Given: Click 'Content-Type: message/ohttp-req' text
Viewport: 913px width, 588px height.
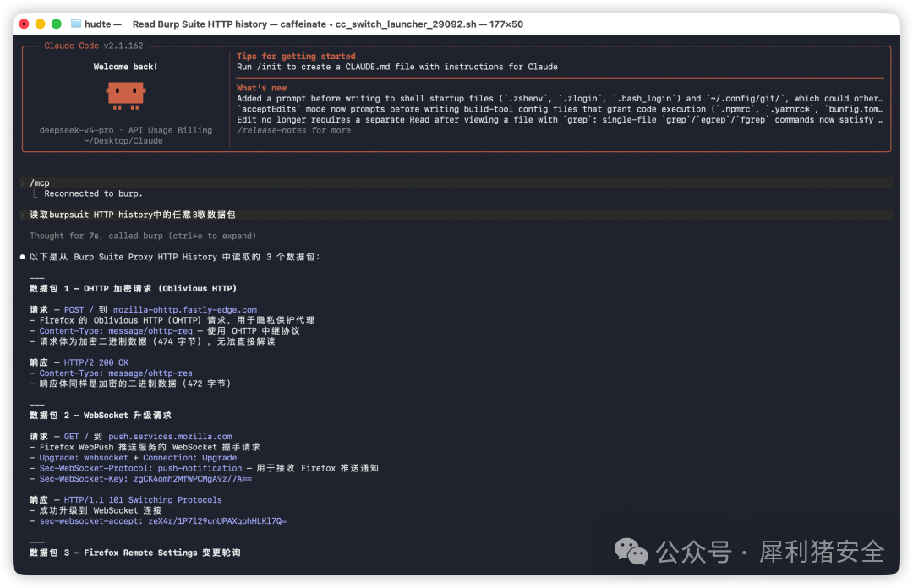Looking at the screenshot, I should (x=116, y=330).
